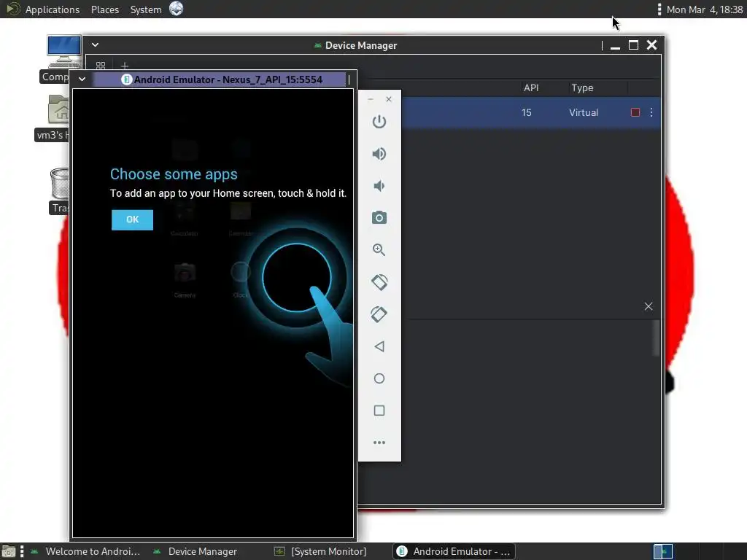Tap the emulator Overview square icon
Screen dimensions: 747x560
coord(379,411)
